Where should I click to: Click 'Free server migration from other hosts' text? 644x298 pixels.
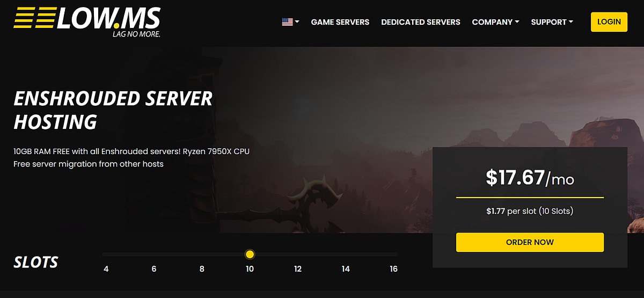[89, 164]
